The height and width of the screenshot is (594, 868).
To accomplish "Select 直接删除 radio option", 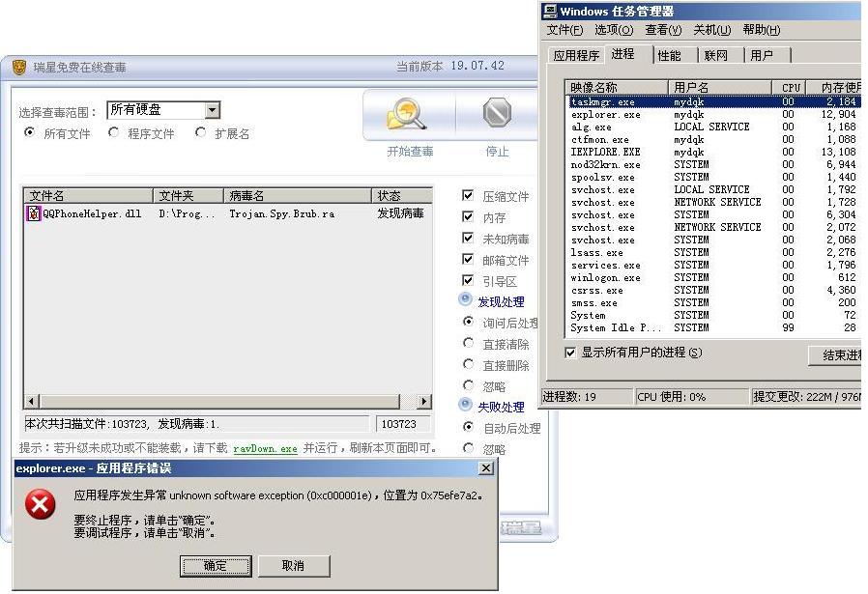I will (469, 364).
